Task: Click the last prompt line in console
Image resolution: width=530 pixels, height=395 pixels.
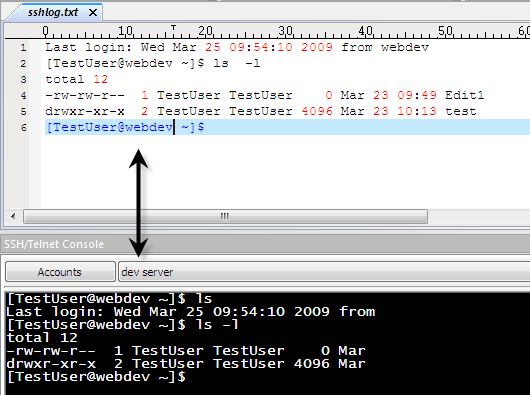Action: point(96,376)
